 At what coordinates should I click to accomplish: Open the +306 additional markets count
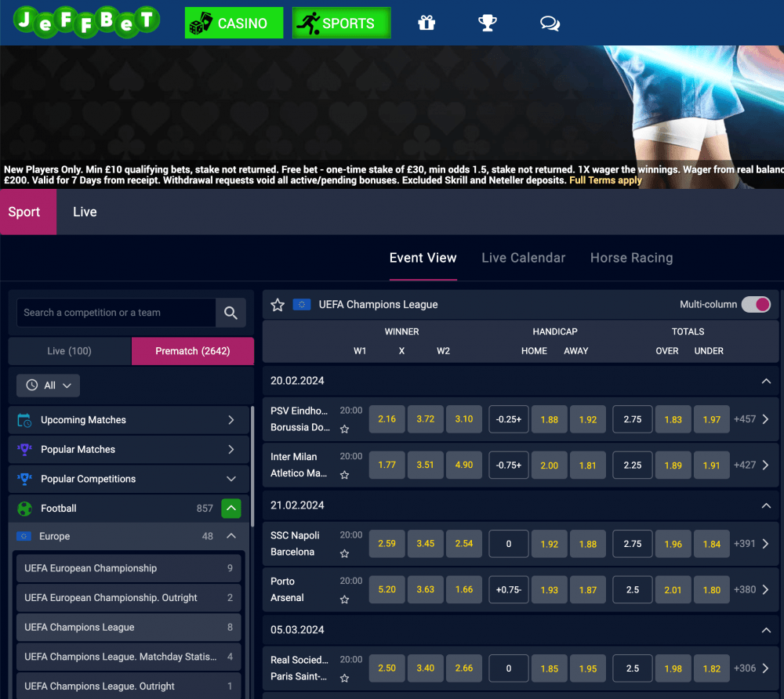745,668
